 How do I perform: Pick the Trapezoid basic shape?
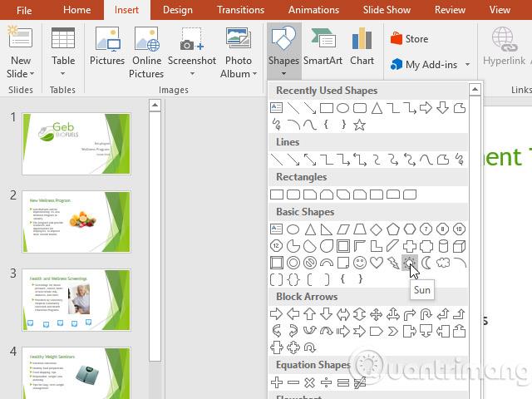(x=360, y=229)
